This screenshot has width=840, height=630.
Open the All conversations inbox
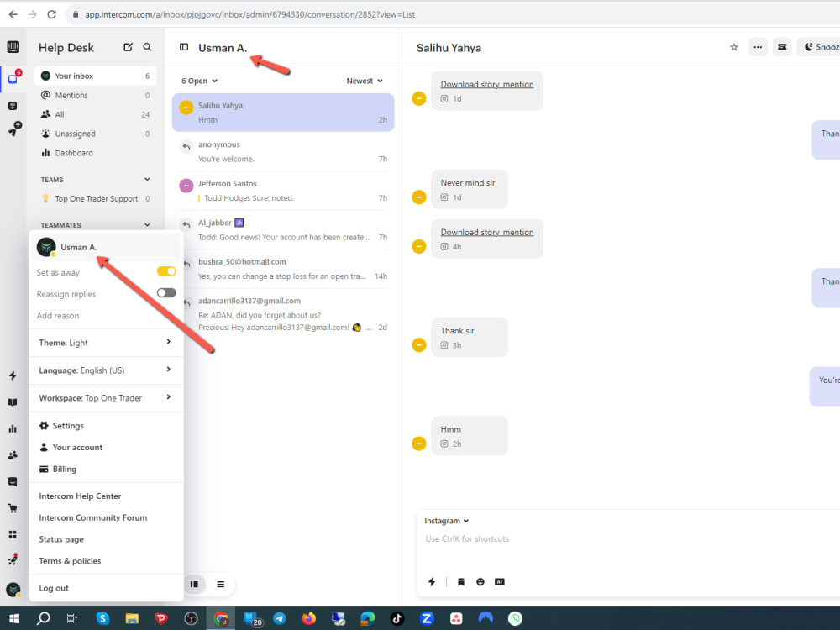click(x=96, y=114)
